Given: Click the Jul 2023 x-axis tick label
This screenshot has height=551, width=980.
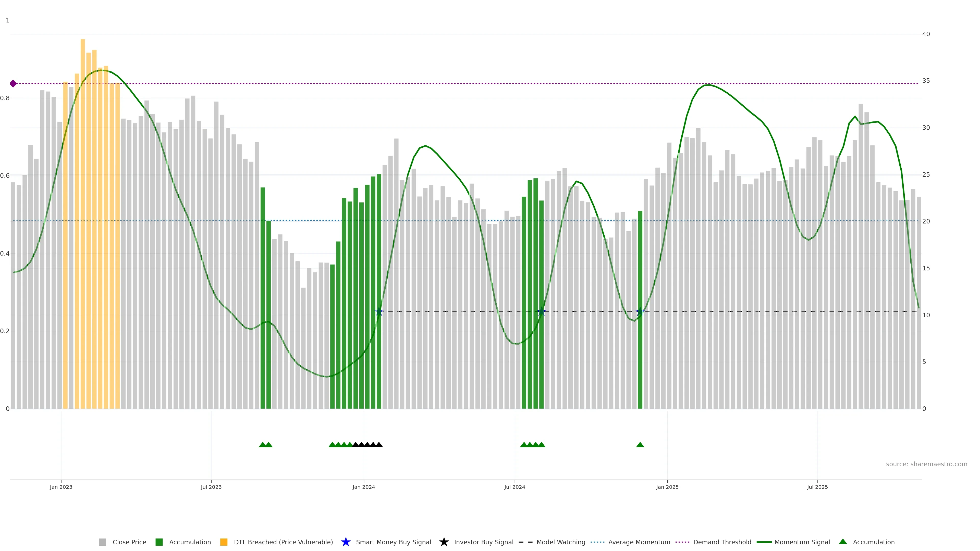Looking at the screenshot, I should pyautogui.click(x=211, y=487).
